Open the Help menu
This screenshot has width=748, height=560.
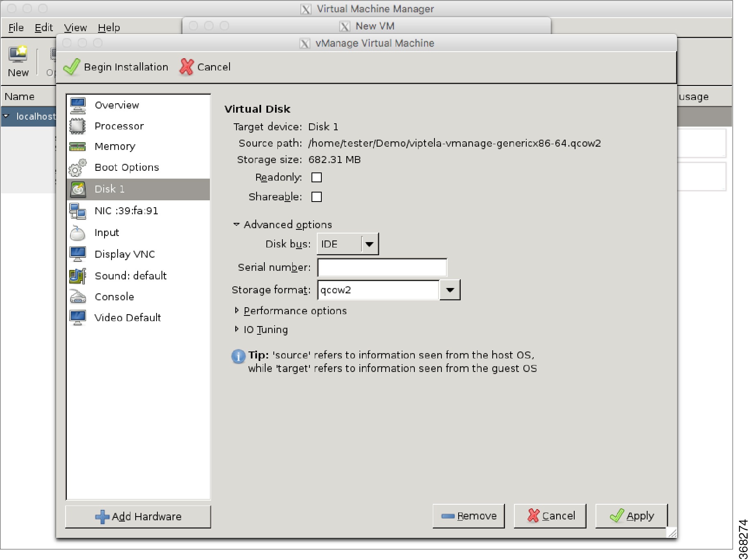click(108, 27)
